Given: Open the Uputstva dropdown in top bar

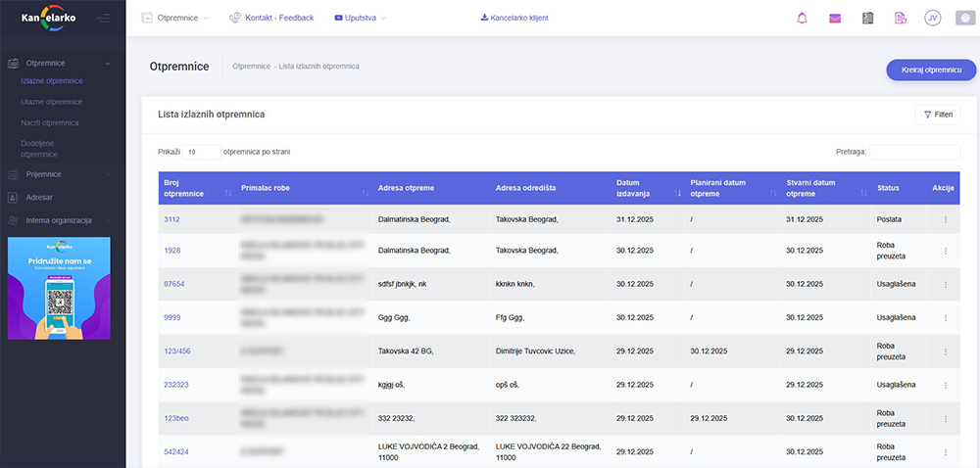Looking at the screenshot, I should coord(360,19).
